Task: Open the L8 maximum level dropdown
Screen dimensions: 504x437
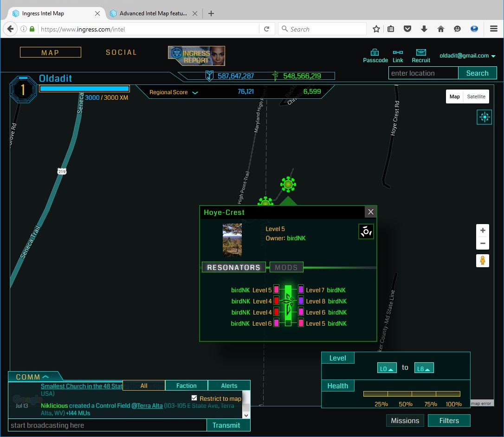Action: [424, 368]
